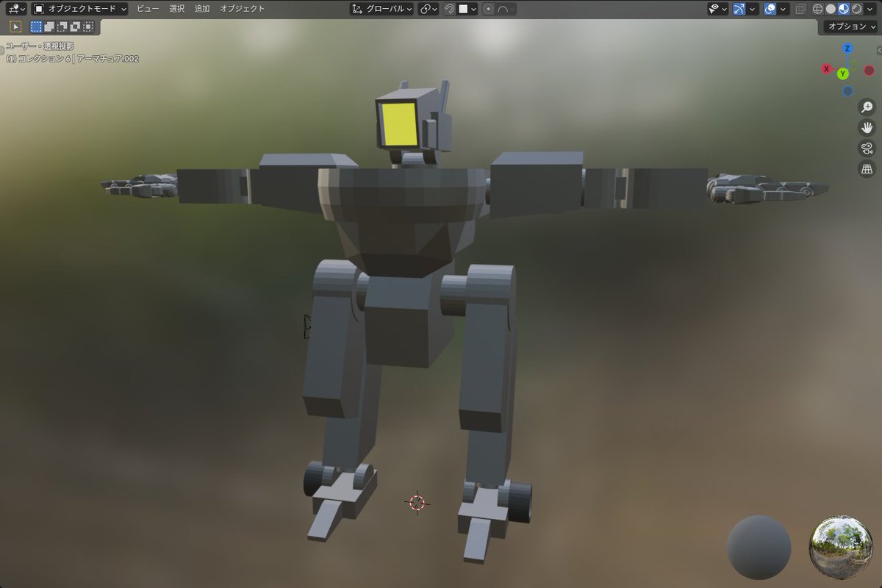The image size is (882, 588).
Task: Click the negative Z axis gizmo circle
Action: [847, 91]
